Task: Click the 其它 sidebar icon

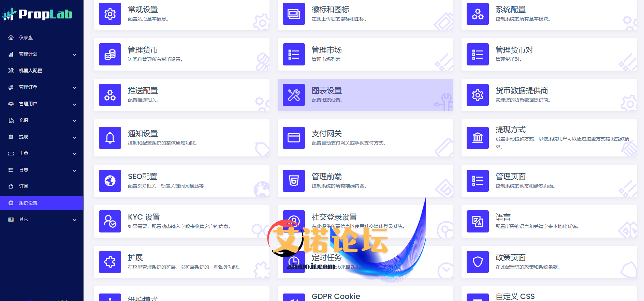Action: pos(11,220)
